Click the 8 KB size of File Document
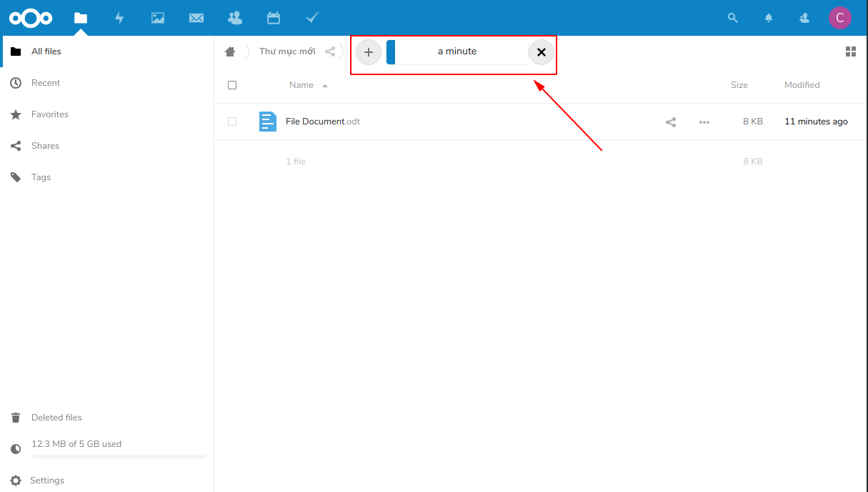Screen dimensions: 868x492 pos(753,122)
